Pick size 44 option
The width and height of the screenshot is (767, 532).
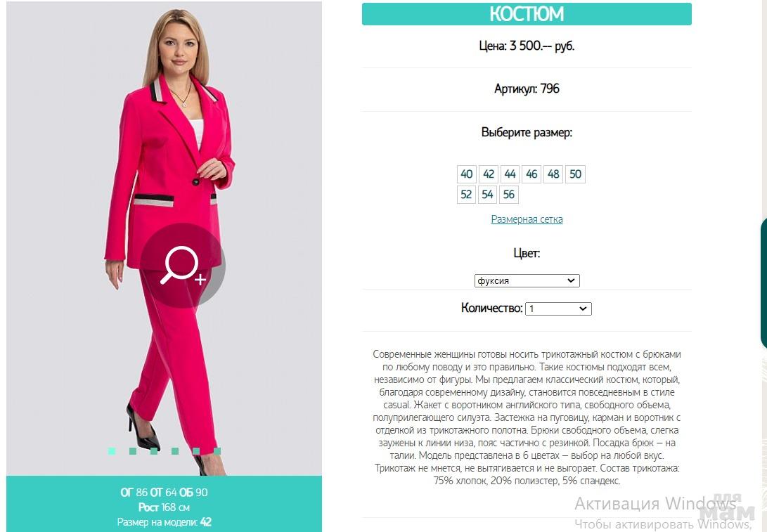tap(510, 174)
